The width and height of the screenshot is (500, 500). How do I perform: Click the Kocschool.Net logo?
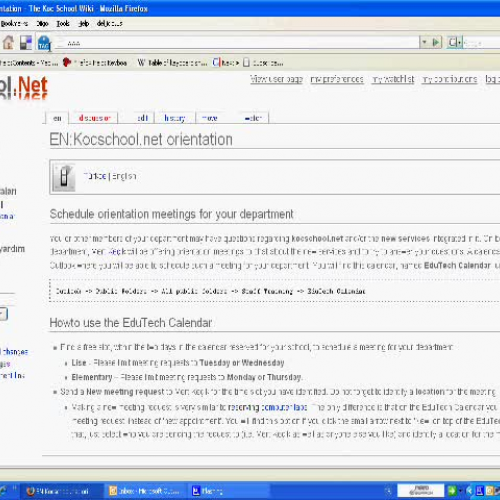pyautogui.click(x=24, y=87)
